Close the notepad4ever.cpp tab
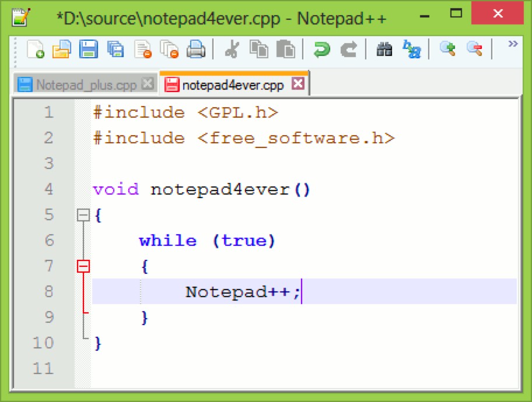 pos(299,83)
